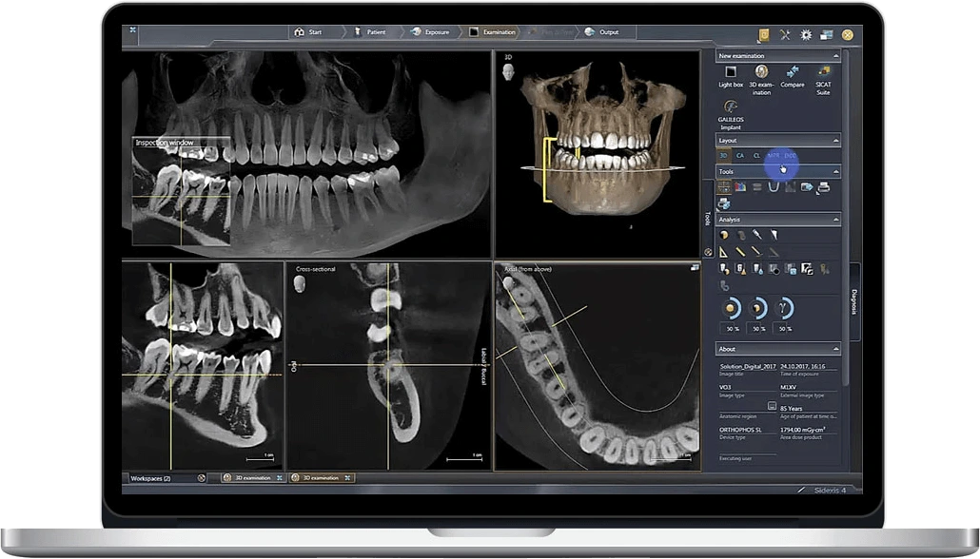Collapse the Analysis panel
This screenshot has height=559, width=980.
tap(836, 219)
